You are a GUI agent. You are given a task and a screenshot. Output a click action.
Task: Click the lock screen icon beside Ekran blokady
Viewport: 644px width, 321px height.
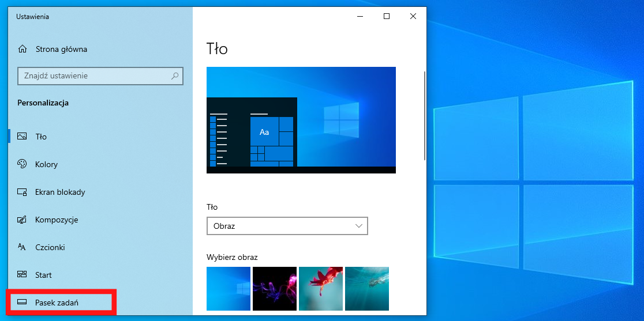click(22, 192)
